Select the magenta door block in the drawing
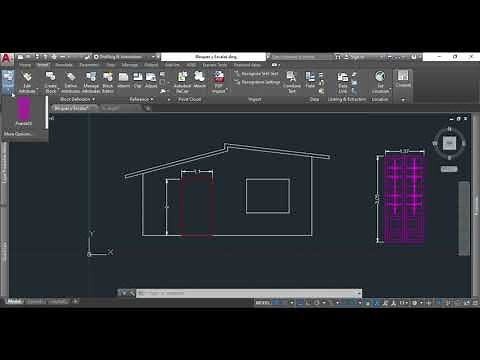This screenshot has height=360, width=480. click(404, 200)
